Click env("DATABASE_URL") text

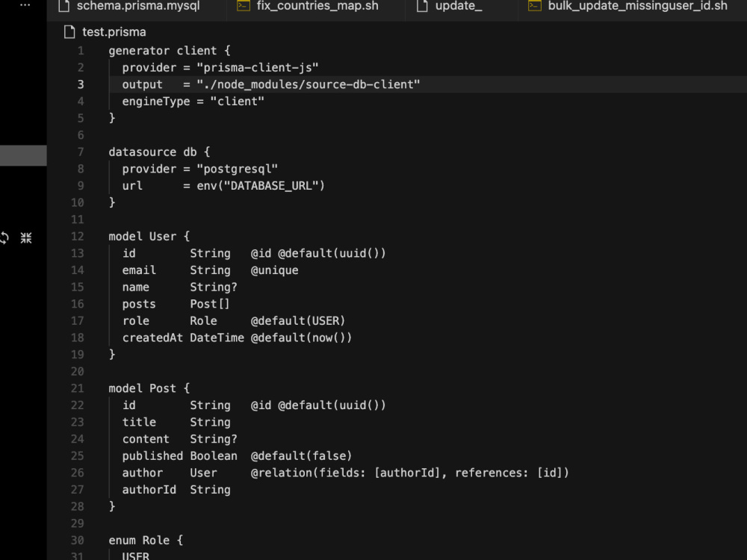(261, 186)
